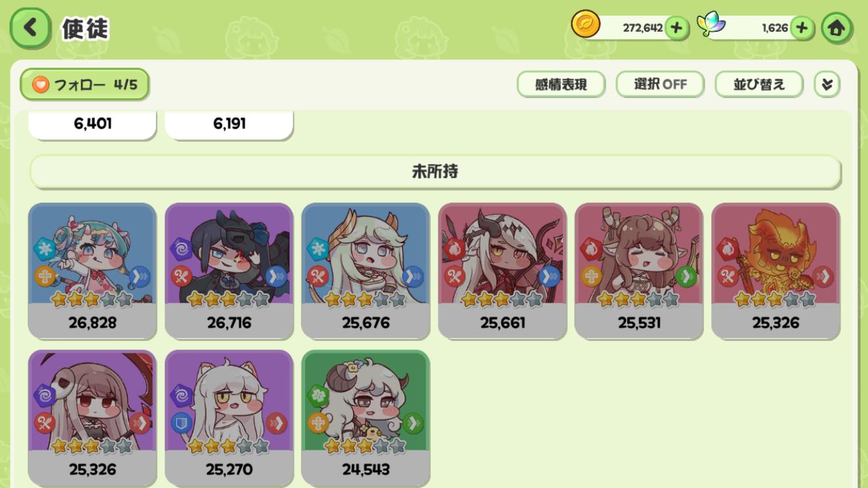Tap the gold coin currency icon

click(x=586, y=25)
